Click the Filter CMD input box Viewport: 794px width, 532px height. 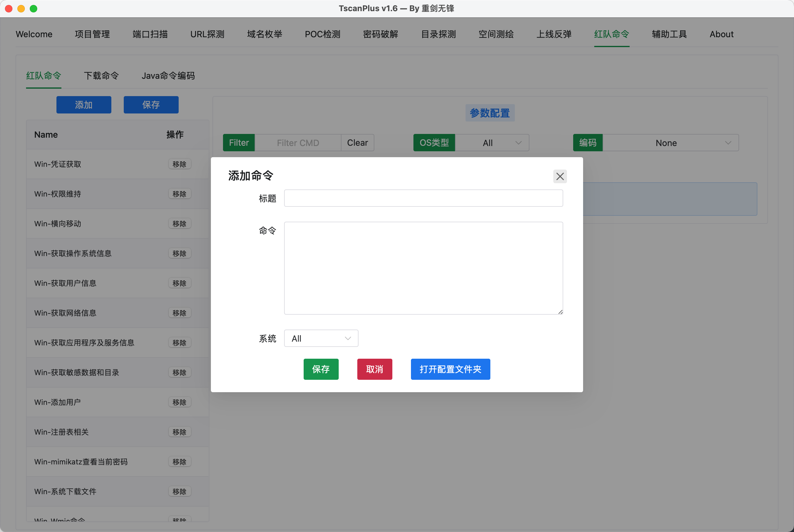coord(298,143)
